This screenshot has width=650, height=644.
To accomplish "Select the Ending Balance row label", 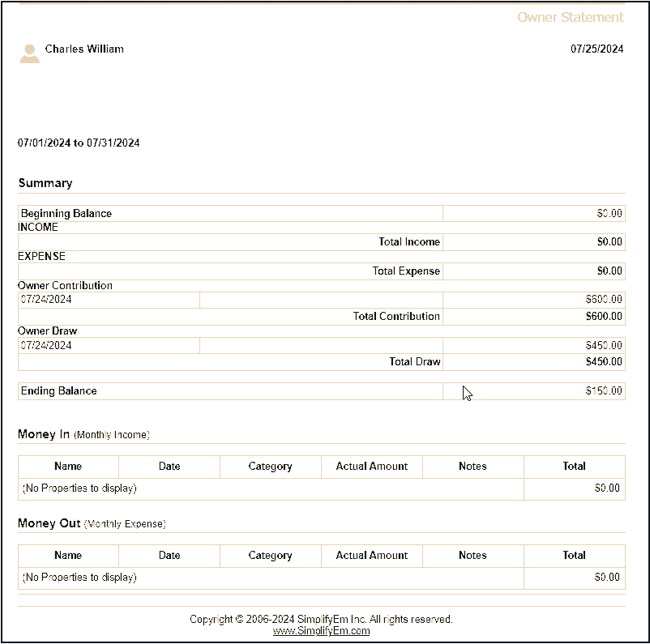I will click(x=58, y=391).
